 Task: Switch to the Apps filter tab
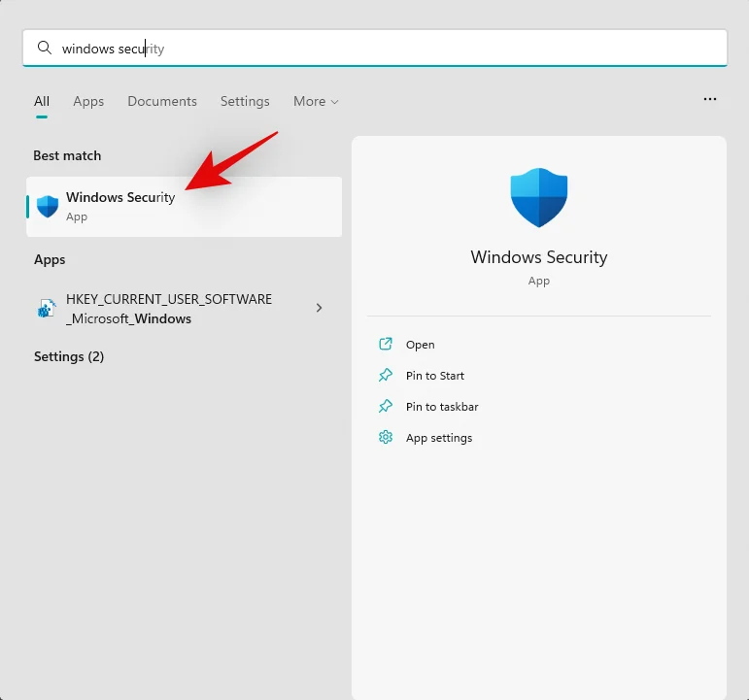point(88,101)
